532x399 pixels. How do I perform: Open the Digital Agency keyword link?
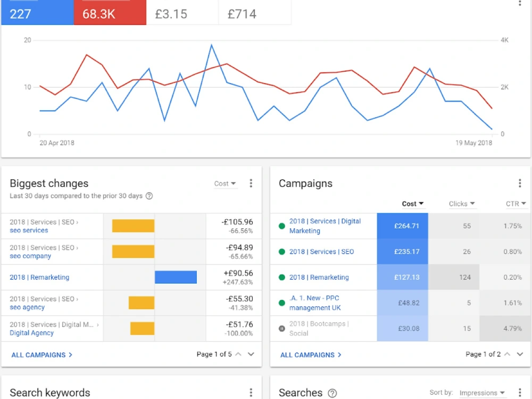(31, 333)
